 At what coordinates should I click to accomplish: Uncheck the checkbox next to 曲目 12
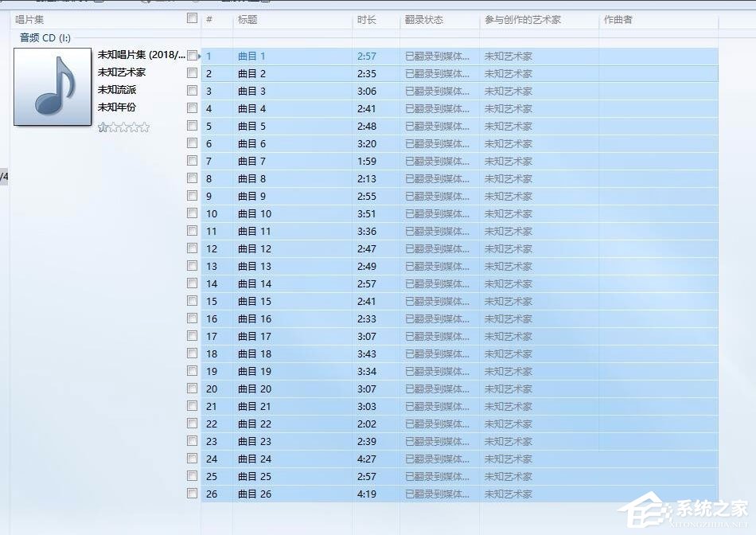[192, 248]
